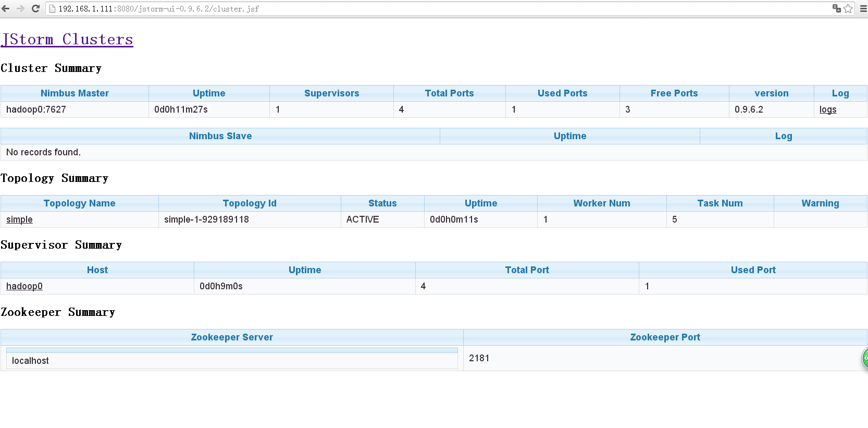Open the hadoop0 supervisor link
The height and width of the screenshot is (428, 868).
(x=24, y=286)
